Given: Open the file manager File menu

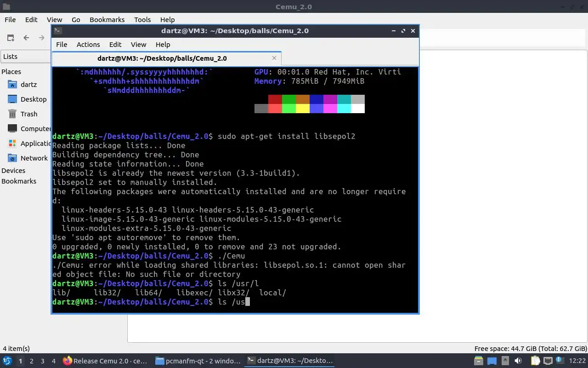Looking at the screenshot, I should tap(10, 19).
